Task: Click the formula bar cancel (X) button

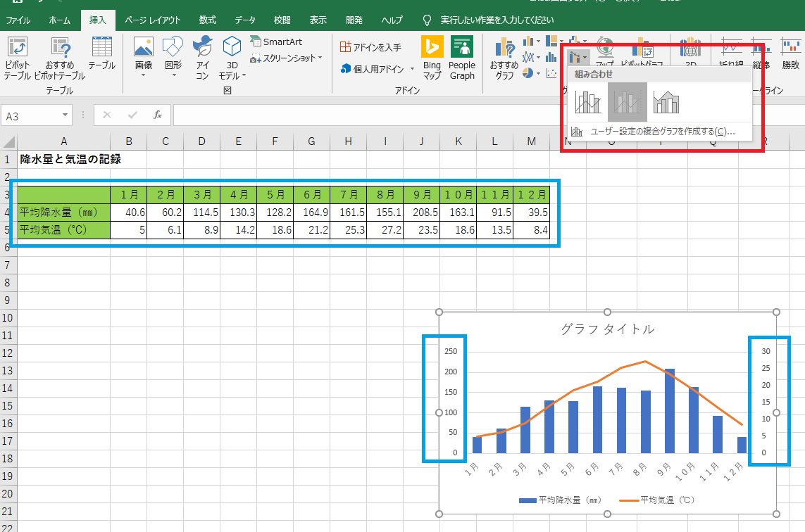Action: [107, 115]
